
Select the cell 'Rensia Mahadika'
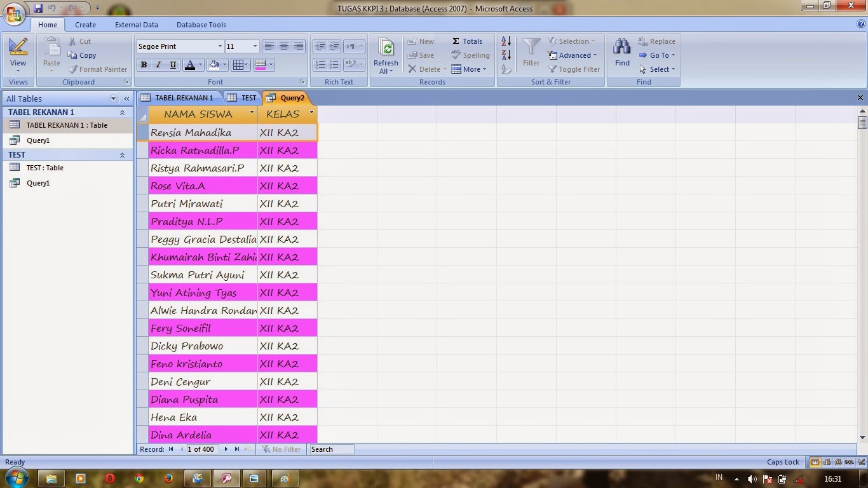[203, 132]
